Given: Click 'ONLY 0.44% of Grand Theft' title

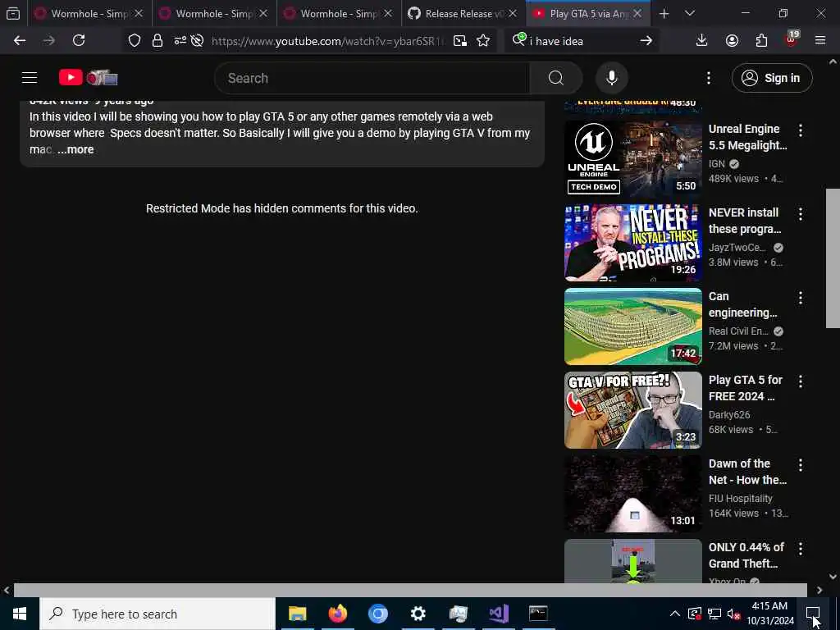Looking at the screenshot, I should click(x=746, y=555).
